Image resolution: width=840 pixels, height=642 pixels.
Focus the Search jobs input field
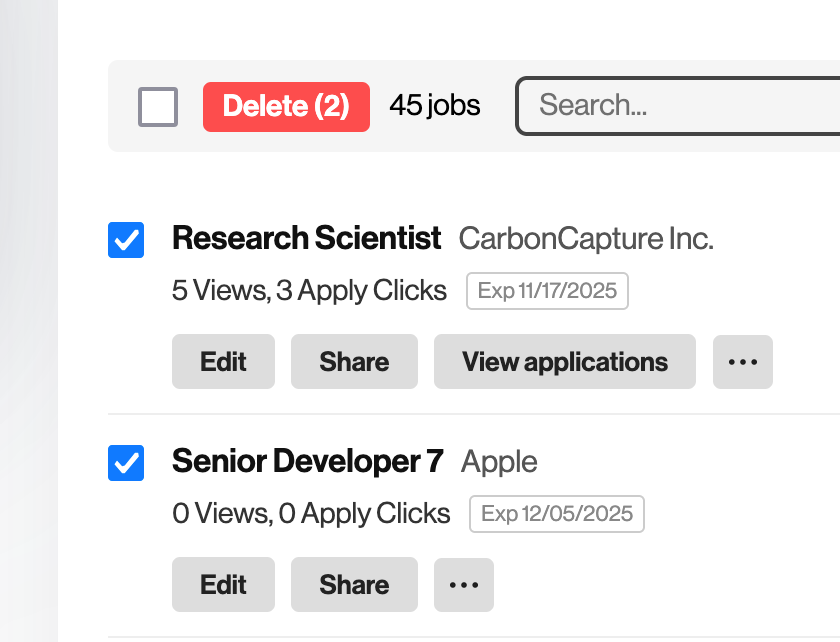tap(680, 105)
